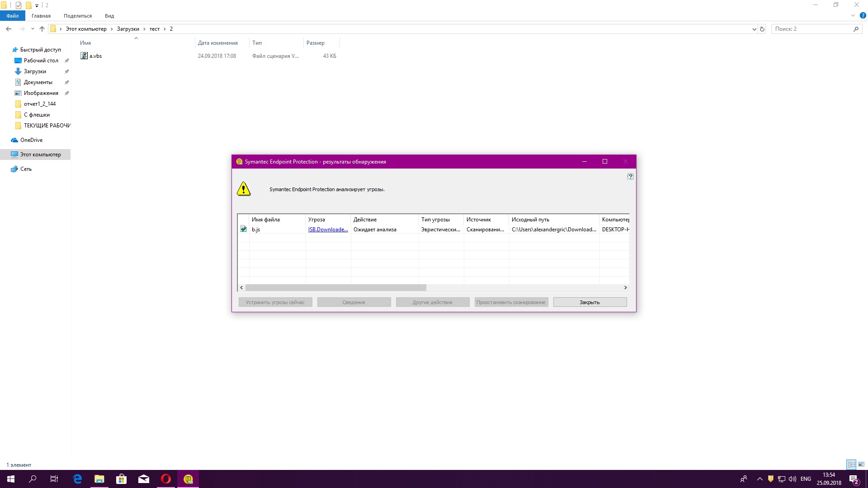Open the Mail app in taskbar
Screen dimensions: 868x488
(144, 479)
